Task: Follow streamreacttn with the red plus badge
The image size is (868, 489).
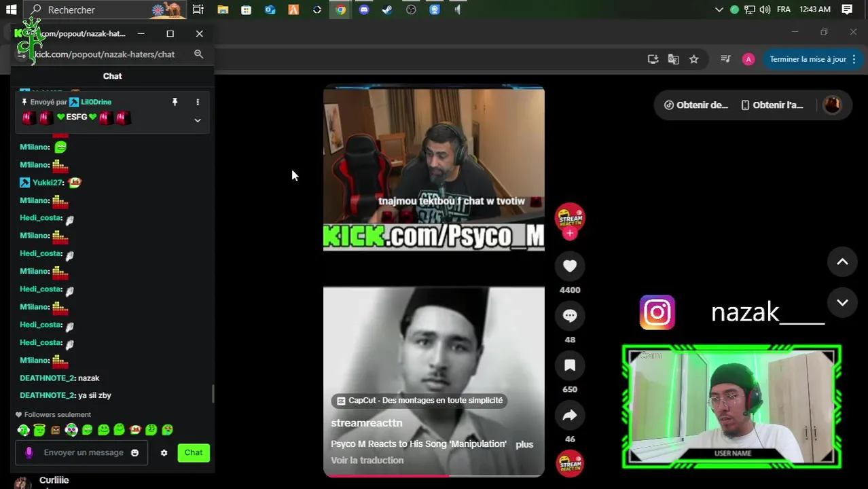Action: tap(570, 234)
